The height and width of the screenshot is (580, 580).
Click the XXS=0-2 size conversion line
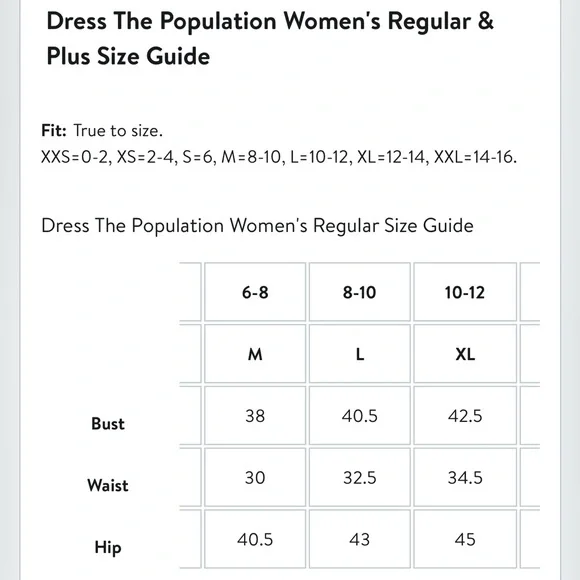click(x=279, y=157)
